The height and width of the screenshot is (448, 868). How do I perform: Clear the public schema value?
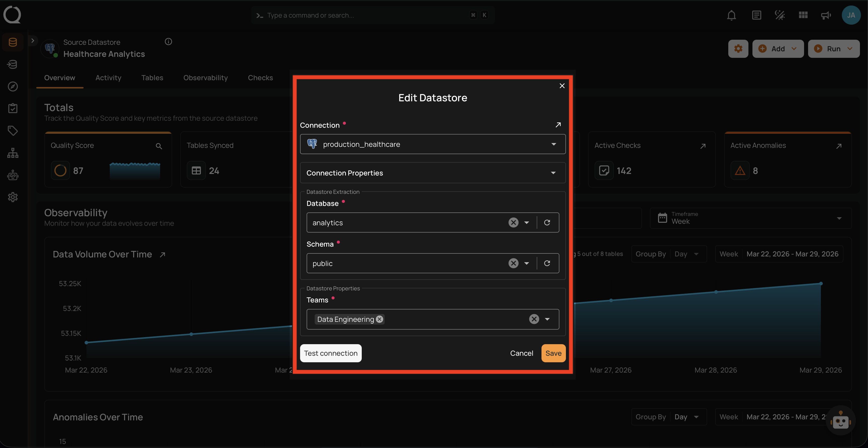(x=513, y=263)
